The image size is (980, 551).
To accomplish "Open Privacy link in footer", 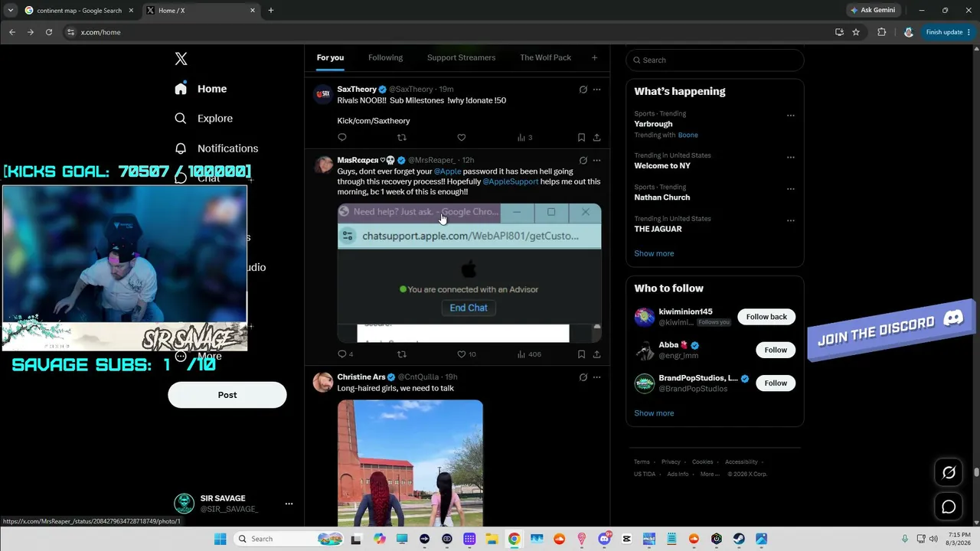I will (671, 462).
